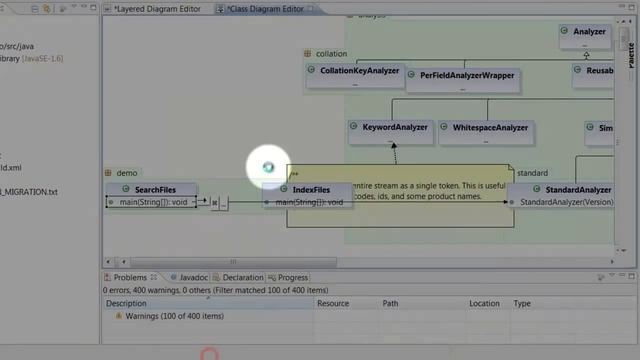Click the diagram vertical scrollbar thumb
Screen dimensions: 640x360
pos(623,38)
